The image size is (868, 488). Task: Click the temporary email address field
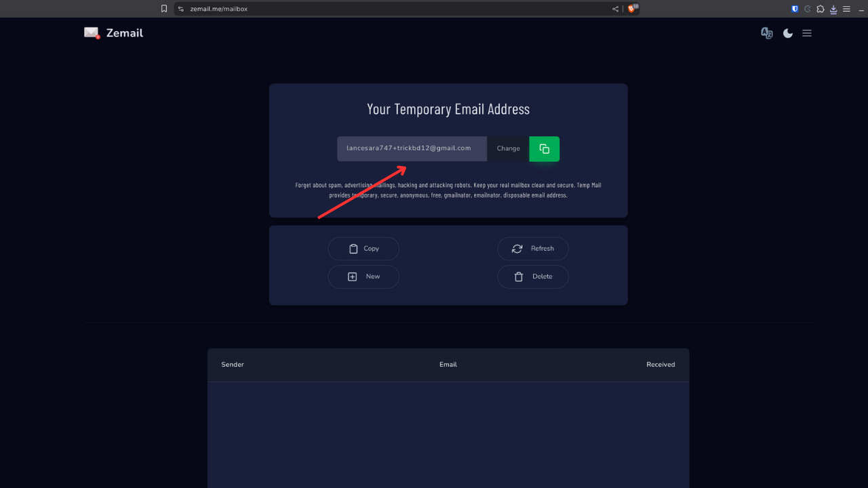pos(412,149)
